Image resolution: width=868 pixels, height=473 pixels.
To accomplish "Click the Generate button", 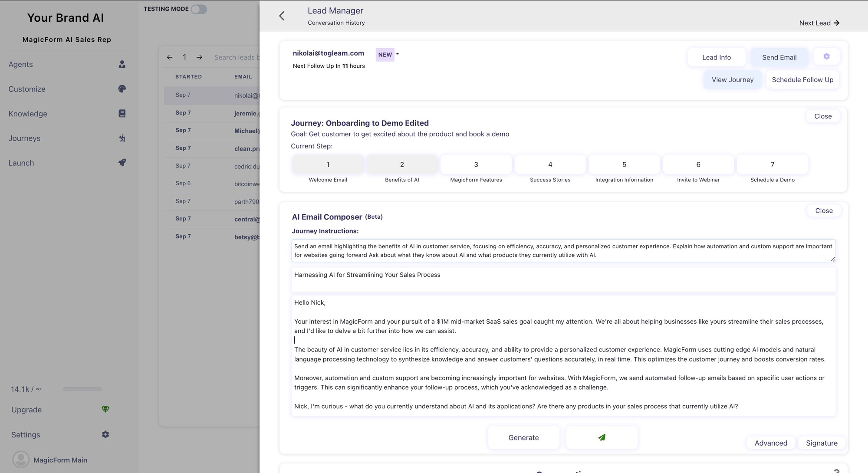I will pos(523,437).
